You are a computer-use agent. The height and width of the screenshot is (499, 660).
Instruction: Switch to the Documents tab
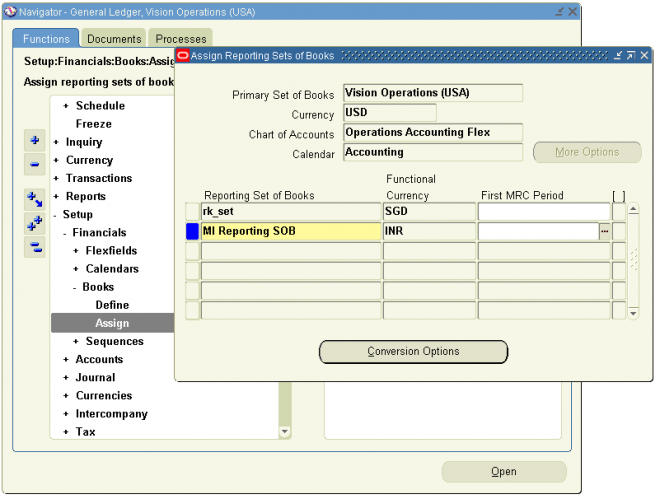pos(114,39)
